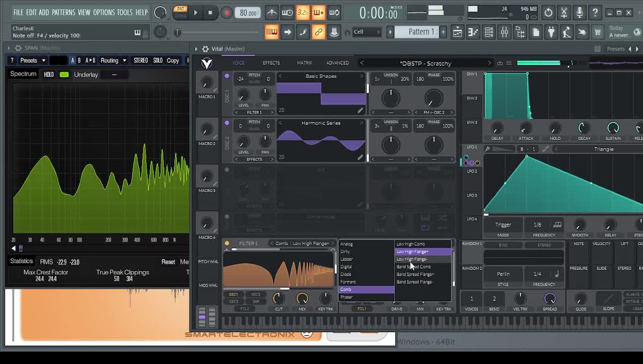This screenshot has width=643, height=364.
Task: Stop playback with the Stop button
Action: coord(210,13)
